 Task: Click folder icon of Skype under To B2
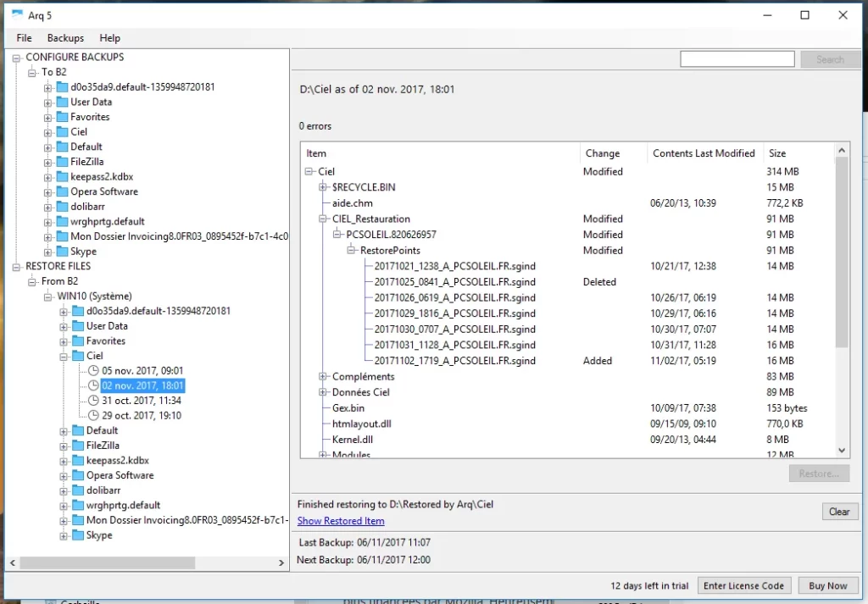tap(62, 251)
